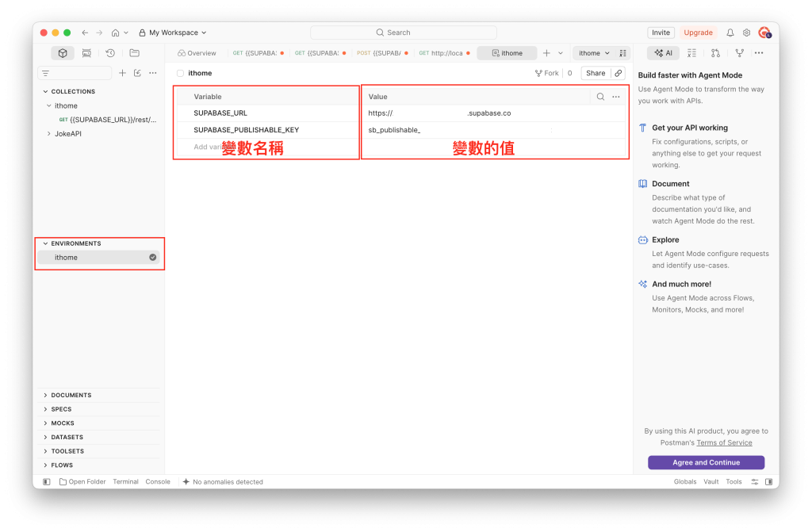Open the customize sliders icon in status bar
Viewport: 812px width, 532px height.
click(x=755, y=482)
